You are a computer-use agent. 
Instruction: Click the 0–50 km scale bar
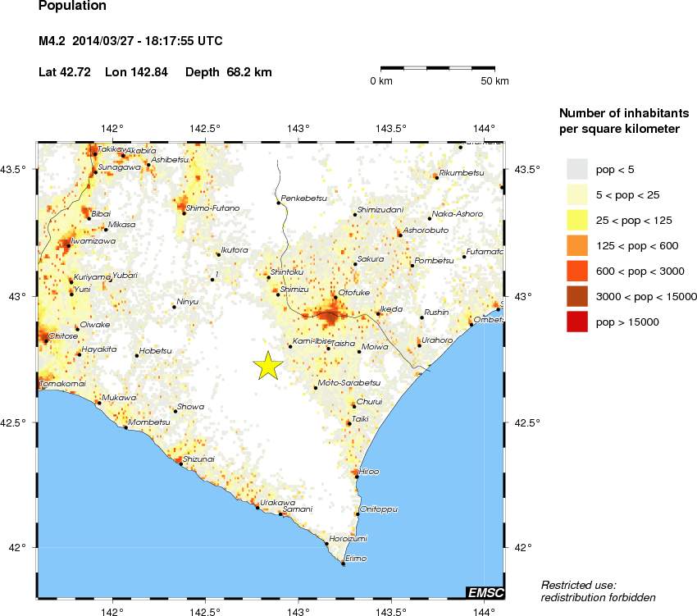(438, 67)
